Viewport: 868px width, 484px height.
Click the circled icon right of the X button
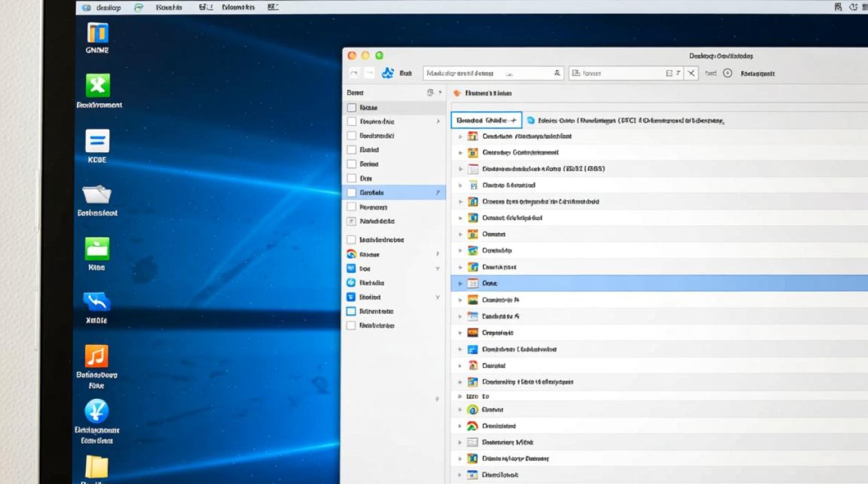[727, 74]
